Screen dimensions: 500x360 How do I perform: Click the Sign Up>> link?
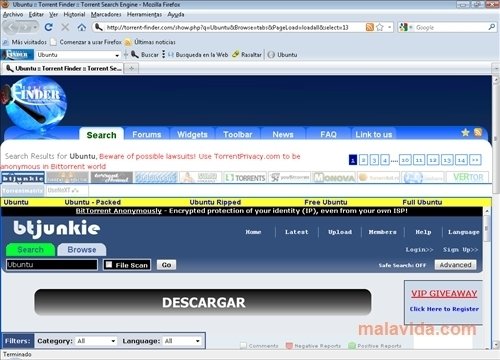click(x=461, y=250)
